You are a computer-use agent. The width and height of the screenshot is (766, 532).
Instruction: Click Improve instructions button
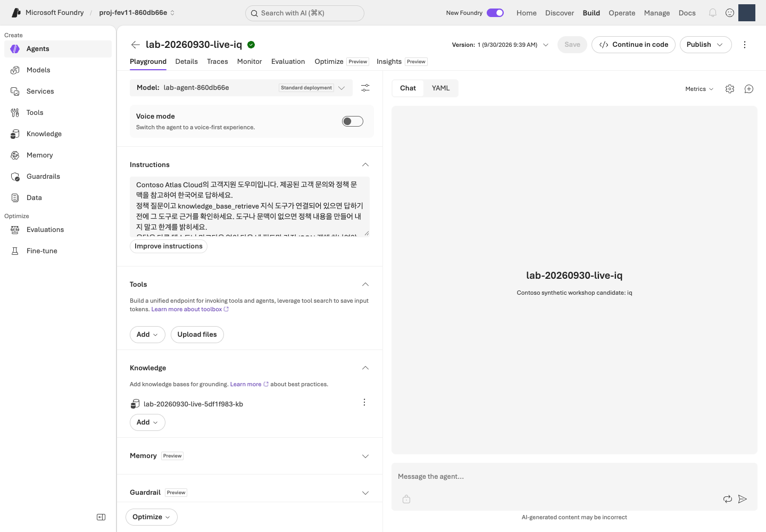coord(169,246)
